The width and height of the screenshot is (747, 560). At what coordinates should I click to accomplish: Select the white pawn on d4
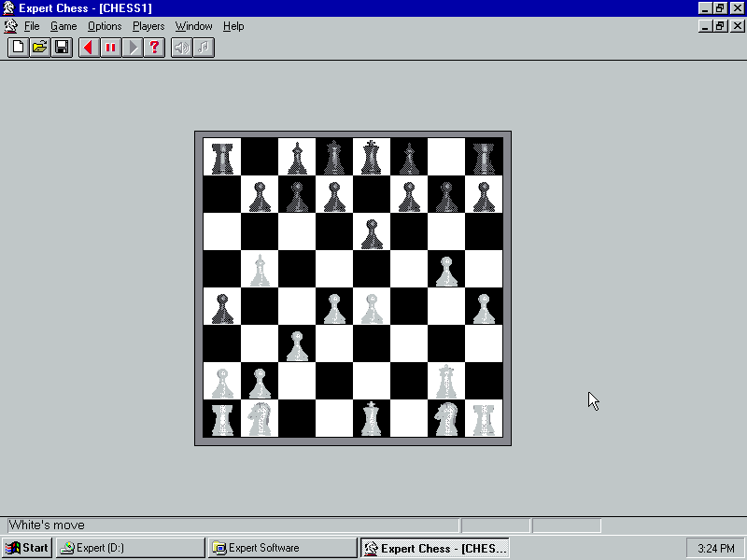point(334,309)
